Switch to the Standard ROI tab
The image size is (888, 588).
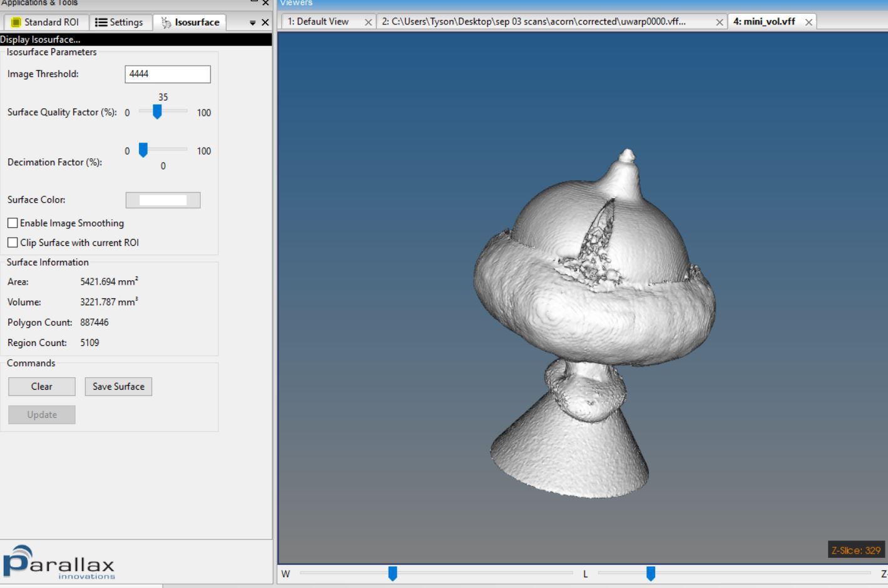[x=46, y=22]
